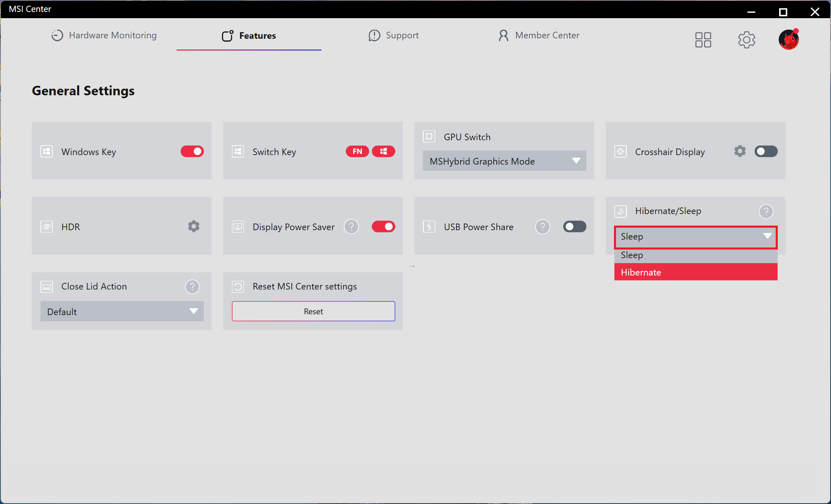Open the user profile avatar
The height and width of the screenshot is (504, 831).
789,40
